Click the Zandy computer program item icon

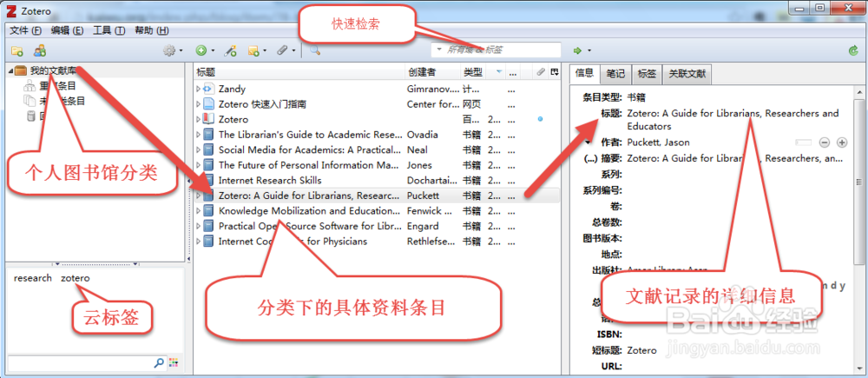[x=208, y=89]
